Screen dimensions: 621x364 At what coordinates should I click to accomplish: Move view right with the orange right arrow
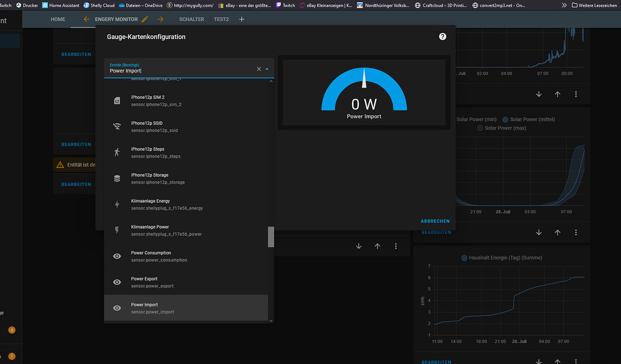160,19
